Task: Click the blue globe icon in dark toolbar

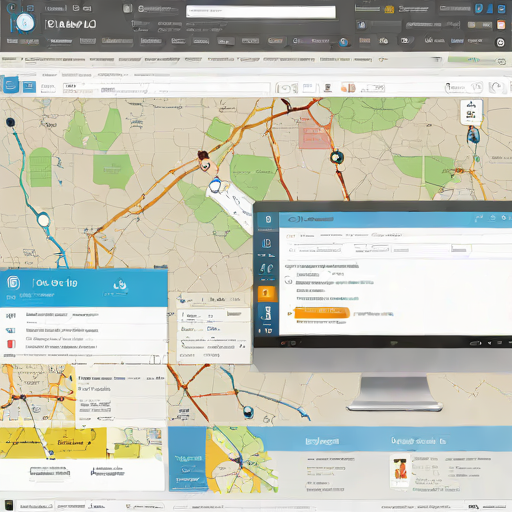Action: click(x=344, y=42)
